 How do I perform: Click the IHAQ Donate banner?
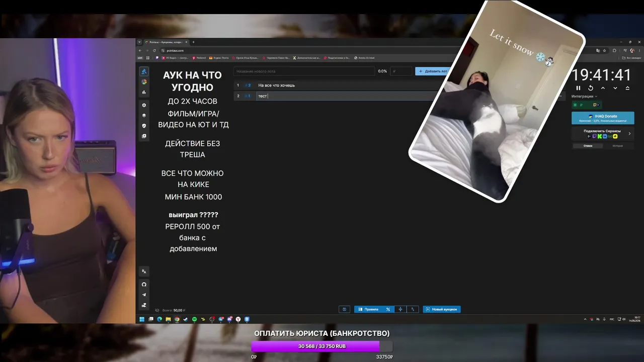tap(603, 118)
